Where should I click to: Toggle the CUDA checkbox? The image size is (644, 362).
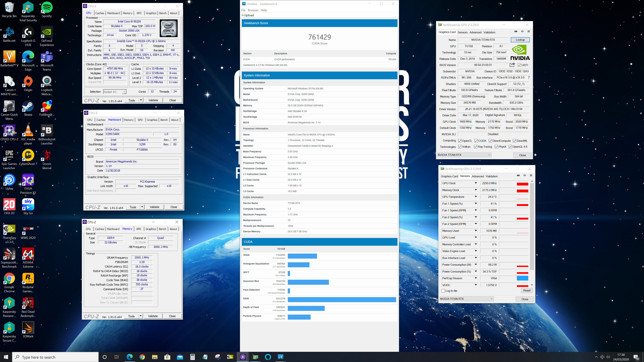coord(476,141)
